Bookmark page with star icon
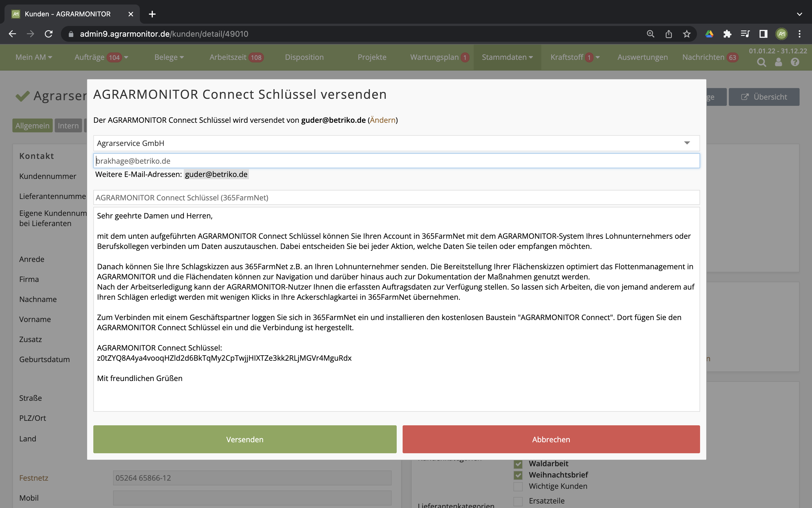Screen dimensions: 812x508 pyautogui.click(x=687, y=34)
